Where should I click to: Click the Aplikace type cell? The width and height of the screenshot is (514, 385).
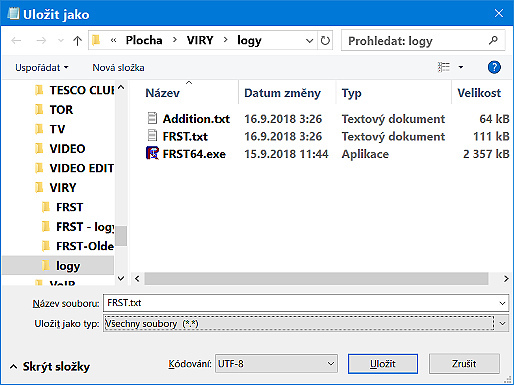click(365, 154)
